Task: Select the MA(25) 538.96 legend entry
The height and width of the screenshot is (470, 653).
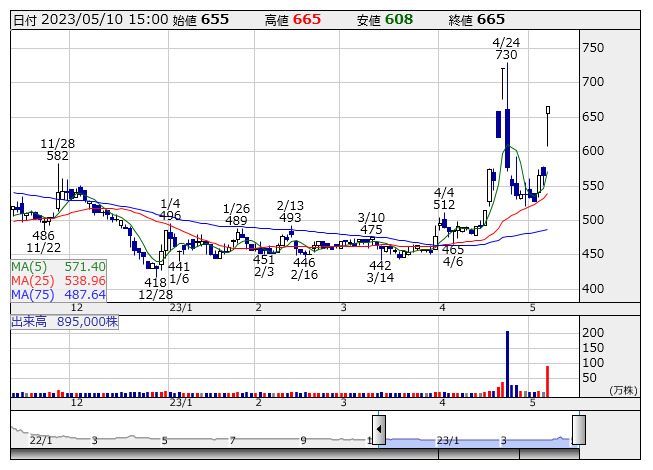Action: tap(59, 281)
